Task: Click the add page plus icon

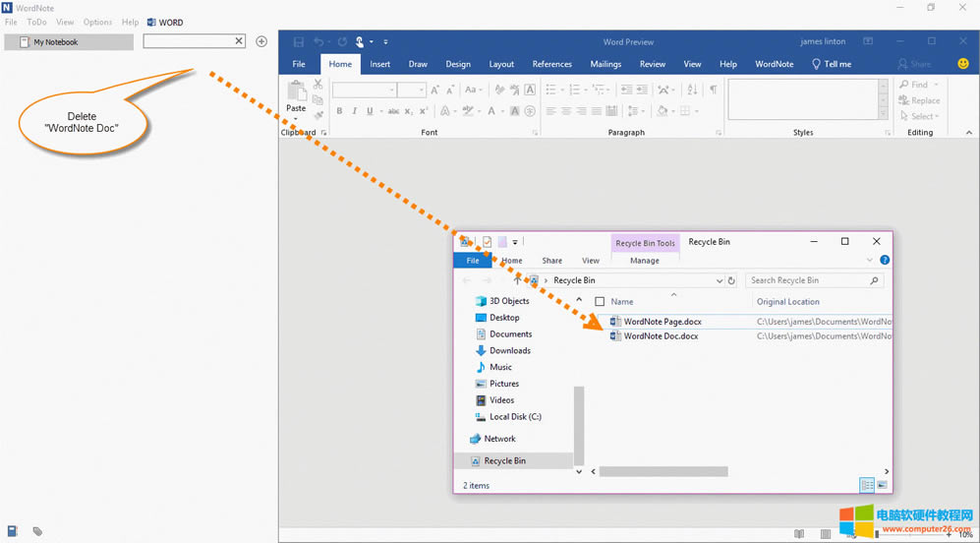Action: (261, 41)
